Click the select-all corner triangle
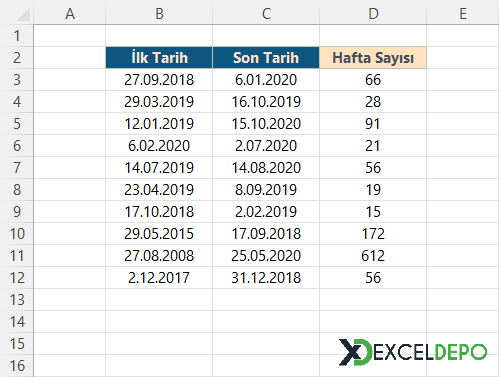This screenshot has width=499, height=377. 23,14
